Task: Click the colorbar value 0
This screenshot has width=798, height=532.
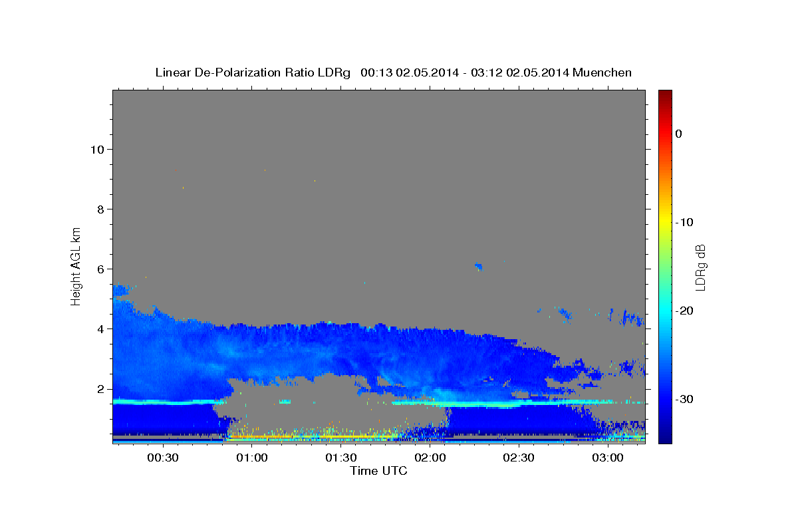Action: tap(679, 134)
